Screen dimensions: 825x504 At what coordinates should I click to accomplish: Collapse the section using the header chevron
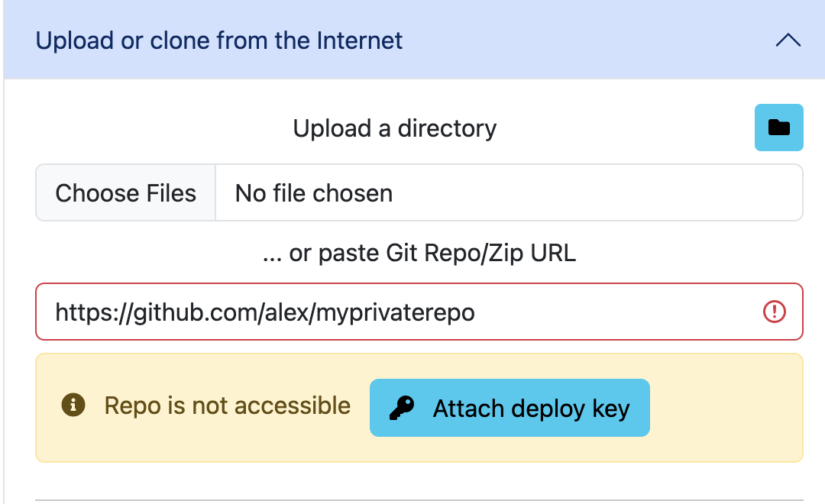click(x=788, y=40)
